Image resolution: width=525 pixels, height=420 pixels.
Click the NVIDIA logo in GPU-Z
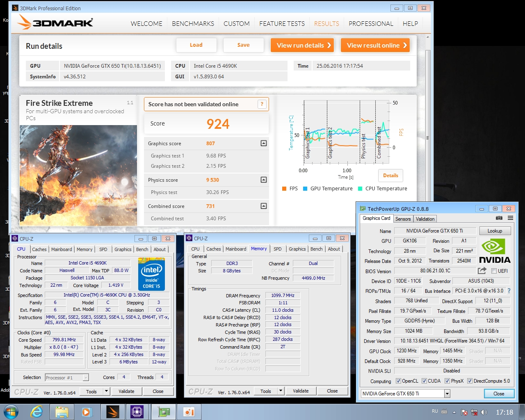tap(494, 251)
